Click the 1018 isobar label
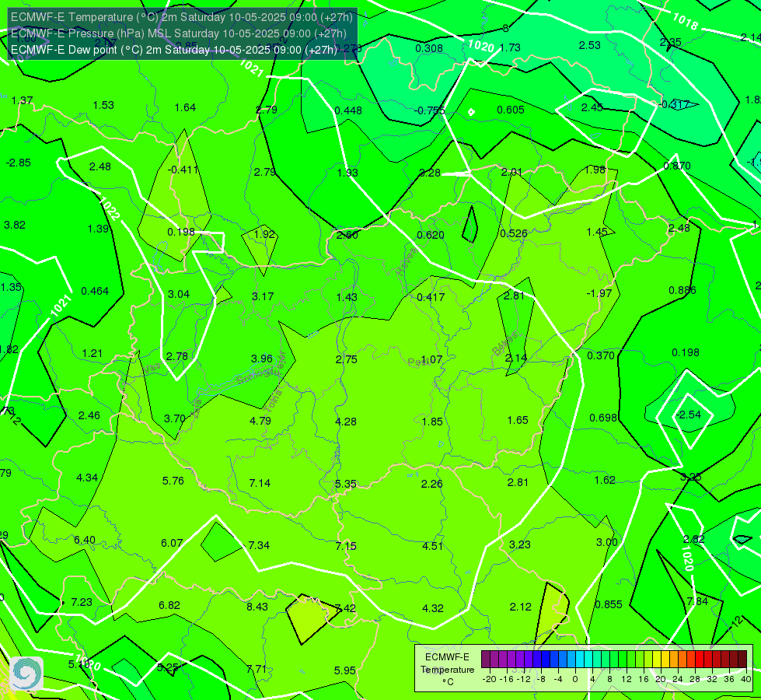Image resolution: width=761 pixels, height=700 pixels. click(x=685, y=21)
